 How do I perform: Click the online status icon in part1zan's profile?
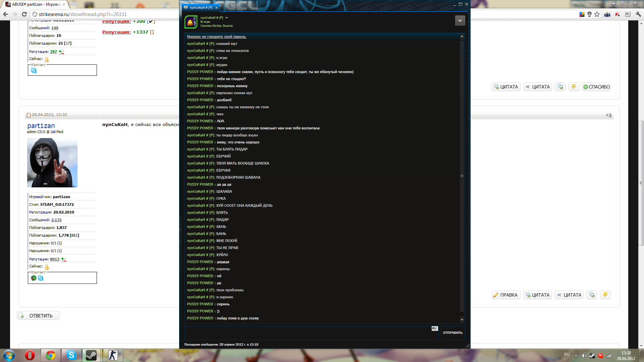(47, 267)
